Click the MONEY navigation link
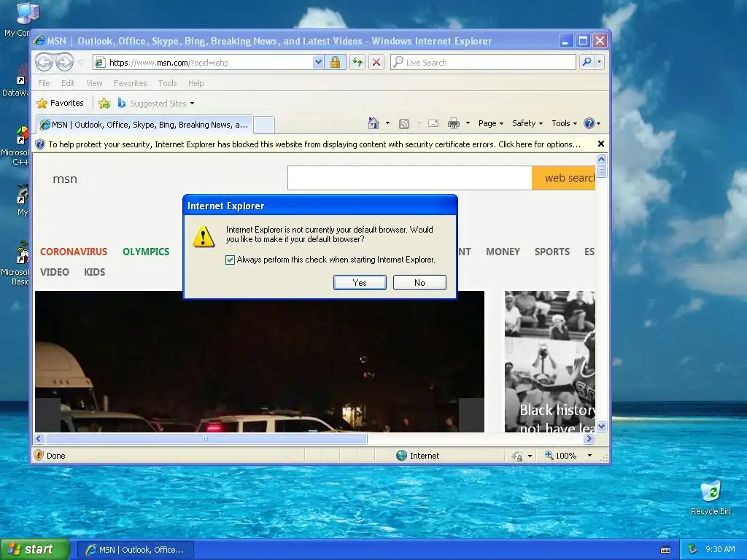Screen dimensions: 747x560 [x=503, y=252]
